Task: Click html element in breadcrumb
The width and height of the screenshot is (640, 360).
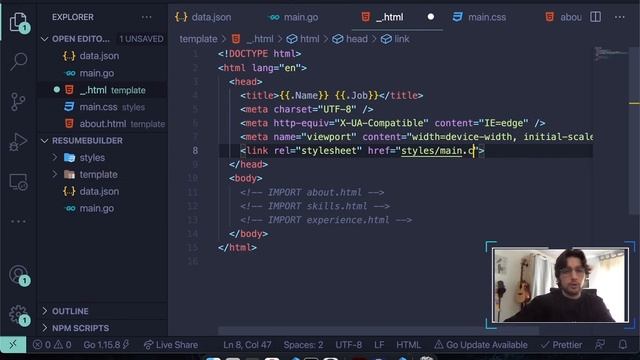Action: (x=303, y=39)
